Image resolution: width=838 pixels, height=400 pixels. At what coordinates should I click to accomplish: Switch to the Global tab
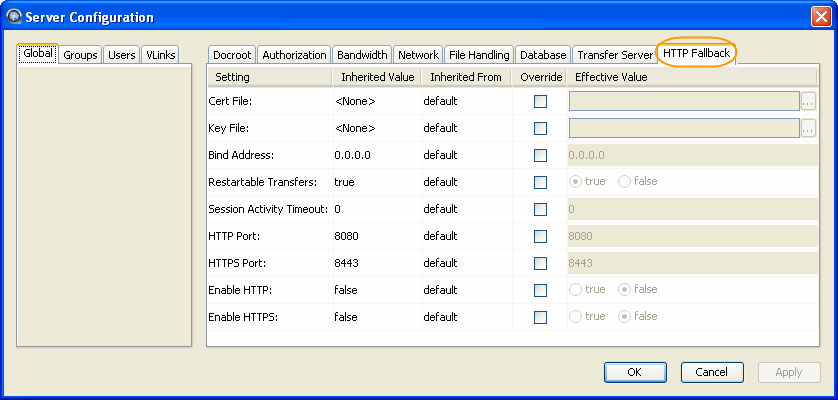pos(37,53)
